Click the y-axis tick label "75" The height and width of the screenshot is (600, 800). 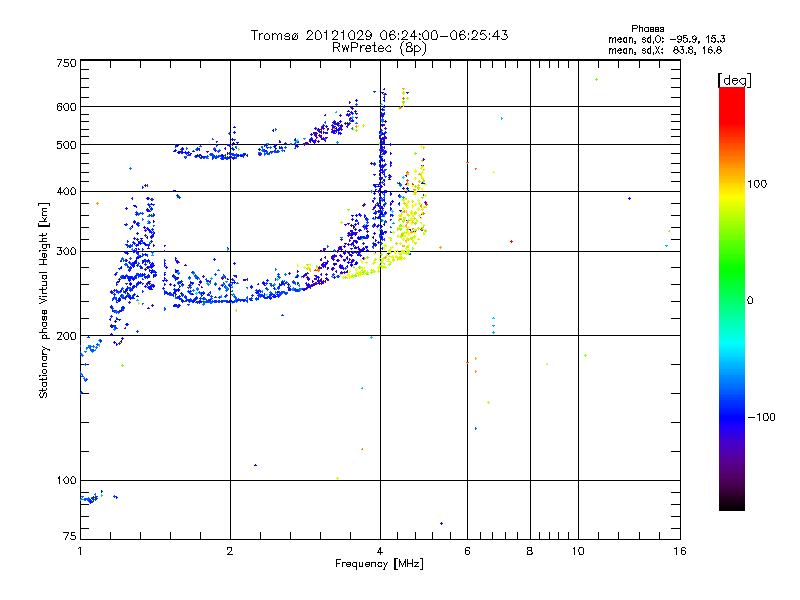(x=70, y=536)
